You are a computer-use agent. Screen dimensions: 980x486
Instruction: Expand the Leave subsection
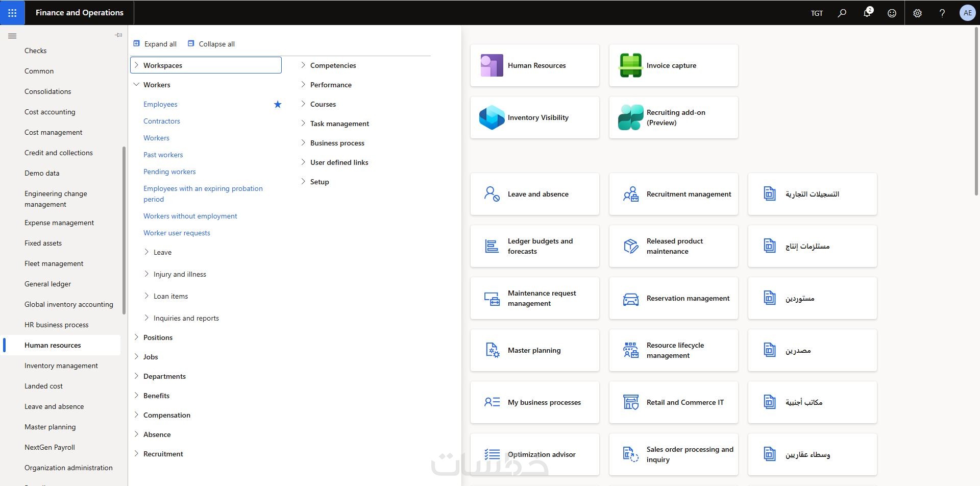pos(146,252)
